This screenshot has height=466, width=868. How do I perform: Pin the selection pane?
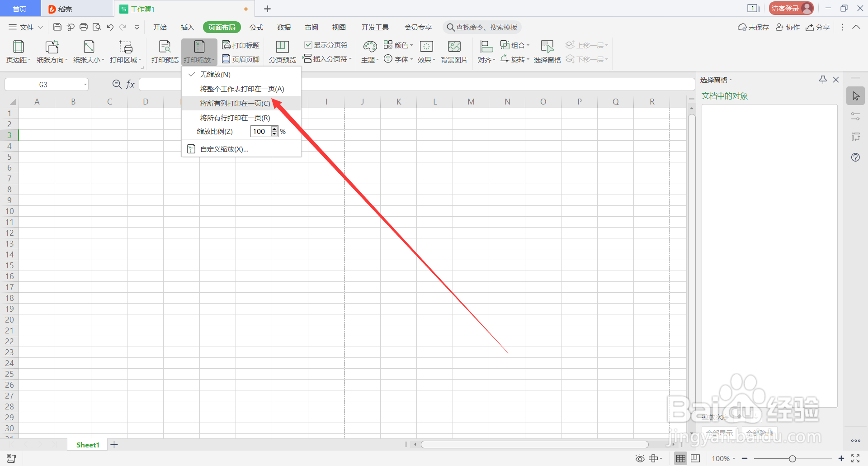(823, 80)
